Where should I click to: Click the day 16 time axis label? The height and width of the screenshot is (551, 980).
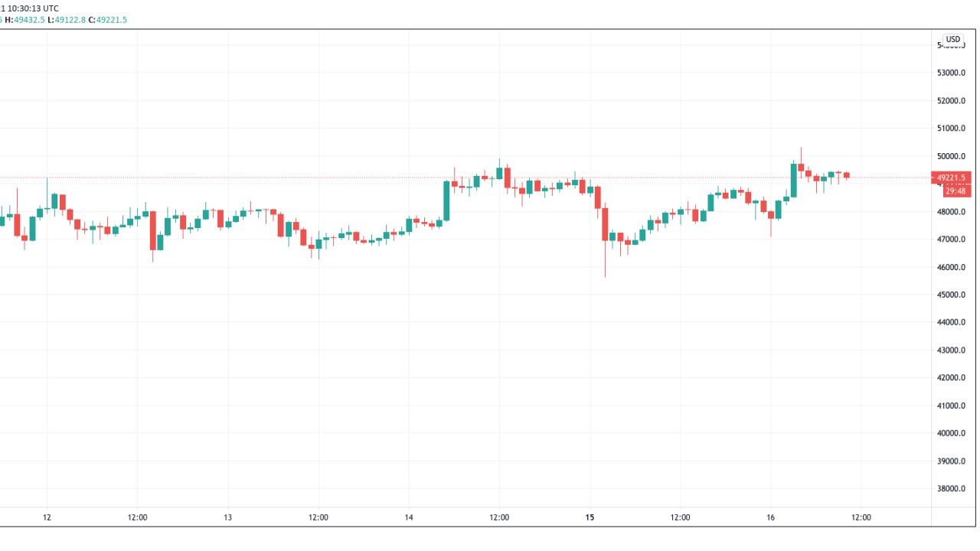click(770, 517)
